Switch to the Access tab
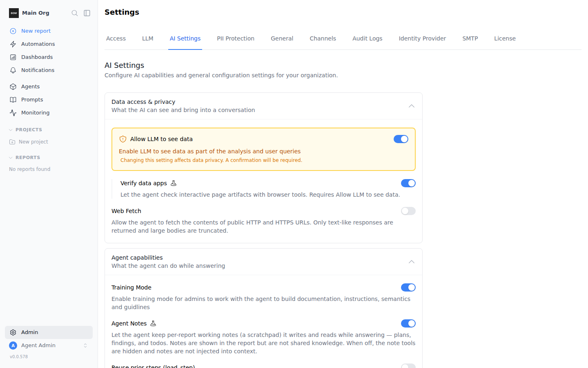This screenshot has width=588, height=368. coord(116,38)
